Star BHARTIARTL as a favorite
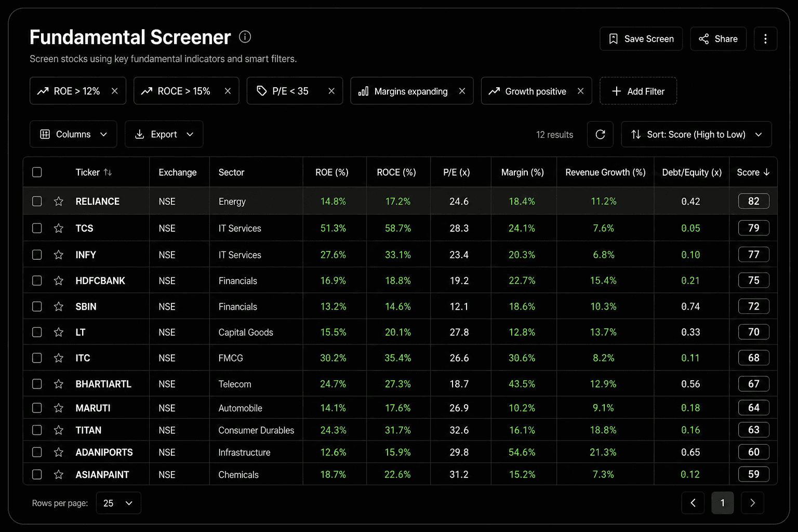 [59, 384]
